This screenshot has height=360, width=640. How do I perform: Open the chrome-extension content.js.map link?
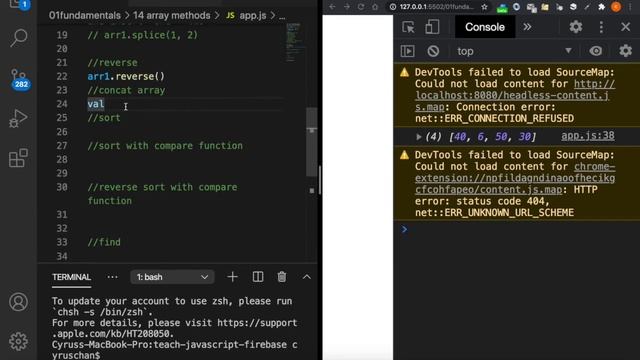[515, 178]
